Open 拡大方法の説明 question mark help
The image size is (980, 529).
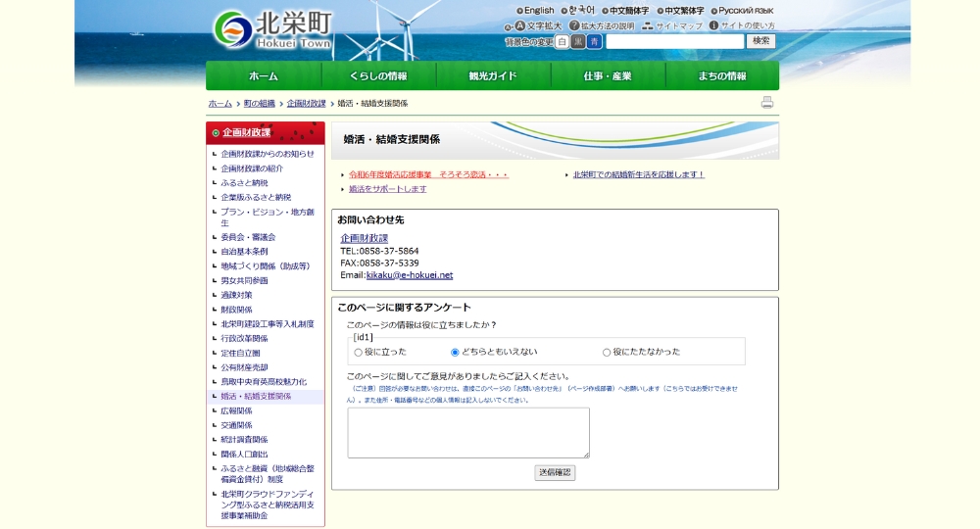(x=574, y=25)
